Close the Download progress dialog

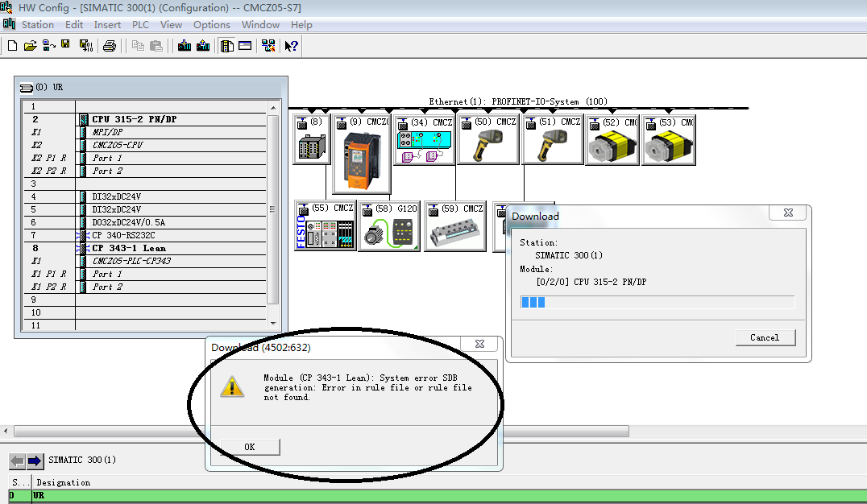click(x=788, y=213)
